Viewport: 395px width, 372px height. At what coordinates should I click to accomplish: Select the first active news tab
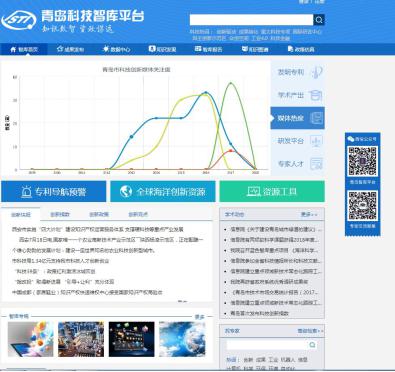click(x=21, y=214)
